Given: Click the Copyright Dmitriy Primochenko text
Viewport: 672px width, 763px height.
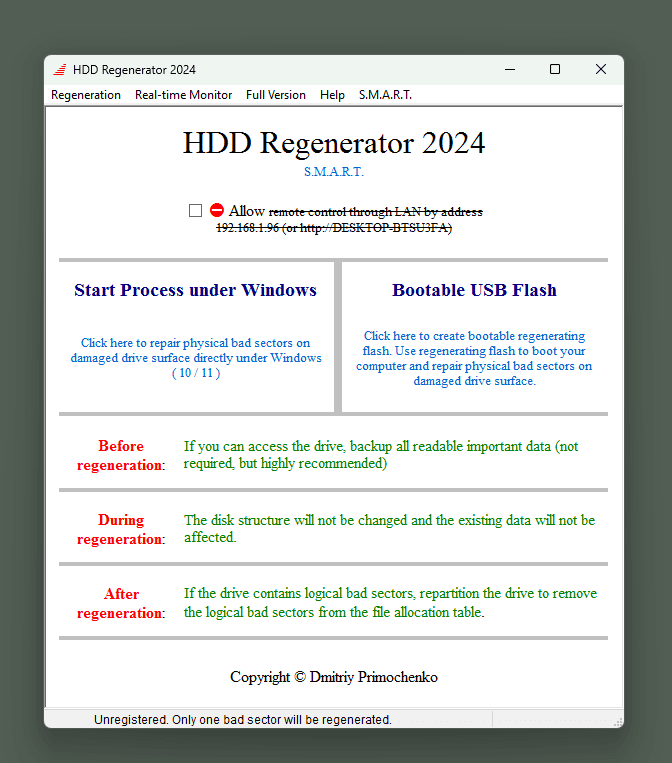Looking at the screenshot, I should [334, 677].
